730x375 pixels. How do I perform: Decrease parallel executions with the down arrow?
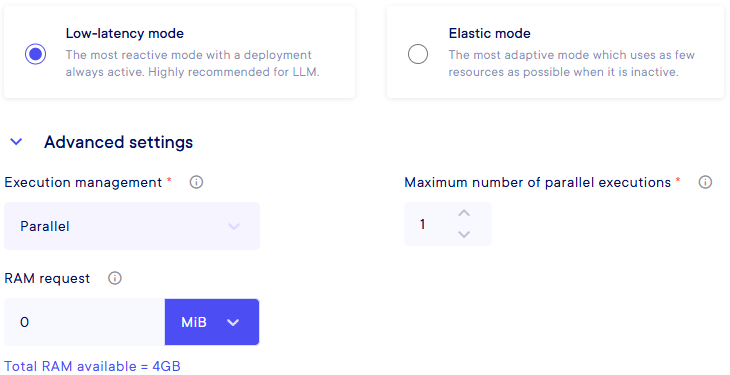pyautogui.click(x=464, y=234)
